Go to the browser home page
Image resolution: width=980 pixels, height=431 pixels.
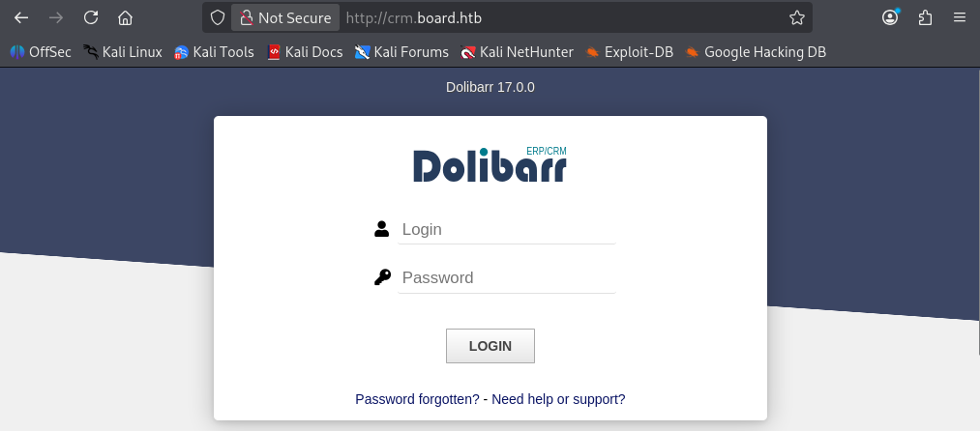[125, 17]
